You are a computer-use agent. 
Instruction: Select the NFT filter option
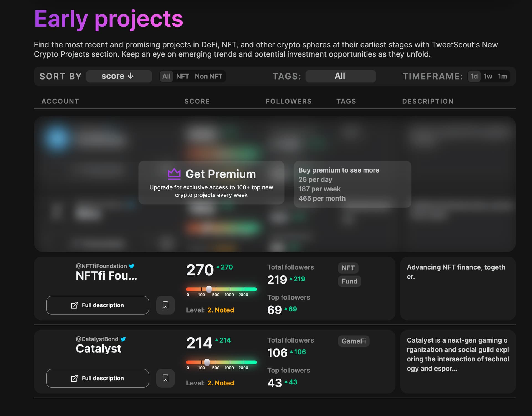point(182,76)
